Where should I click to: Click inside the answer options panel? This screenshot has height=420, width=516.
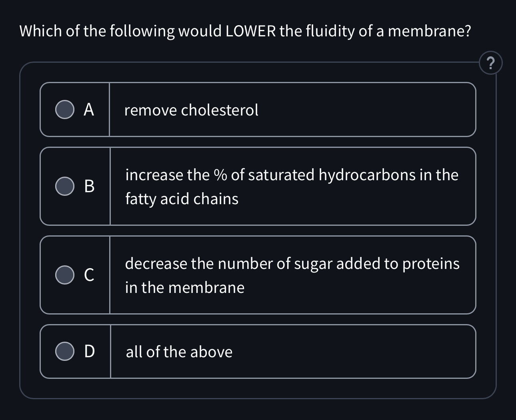pos(258,230)
